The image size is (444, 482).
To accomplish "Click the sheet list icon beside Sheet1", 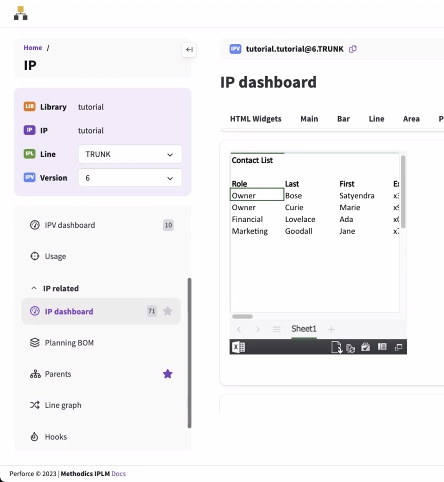I will 276,329.
